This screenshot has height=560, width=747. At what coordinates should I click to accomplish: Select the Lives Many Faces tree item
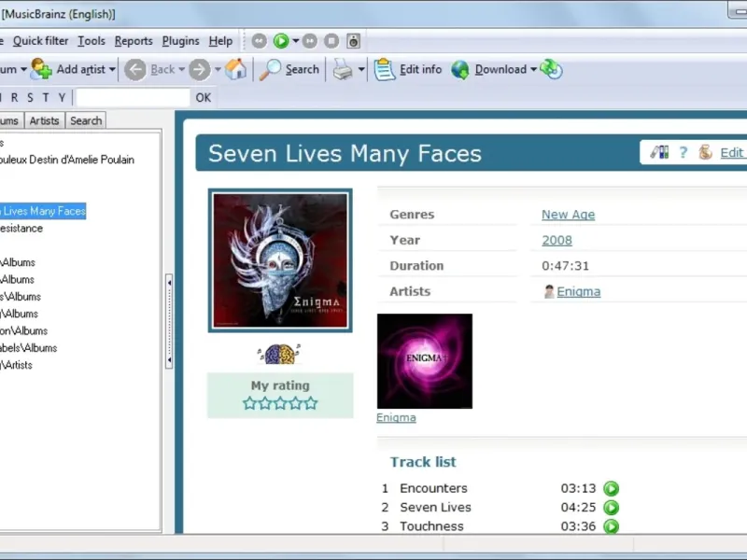tap(43, 211)
